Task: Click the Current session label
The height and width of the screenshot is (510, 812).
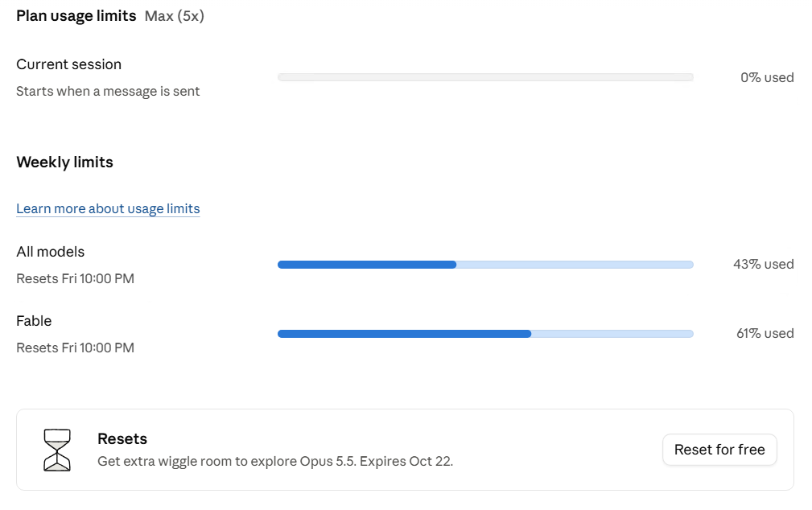Action: point(69,64)
